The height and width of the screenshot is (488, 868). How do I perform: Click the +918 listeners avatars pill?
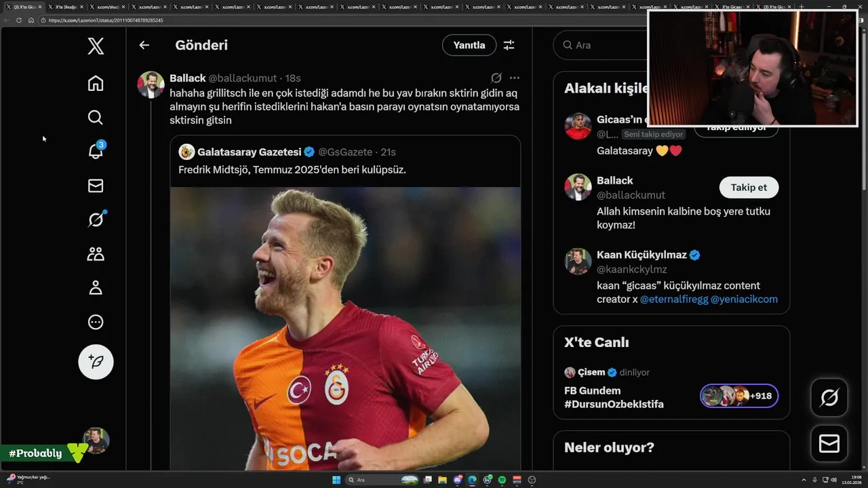point(739,396)
